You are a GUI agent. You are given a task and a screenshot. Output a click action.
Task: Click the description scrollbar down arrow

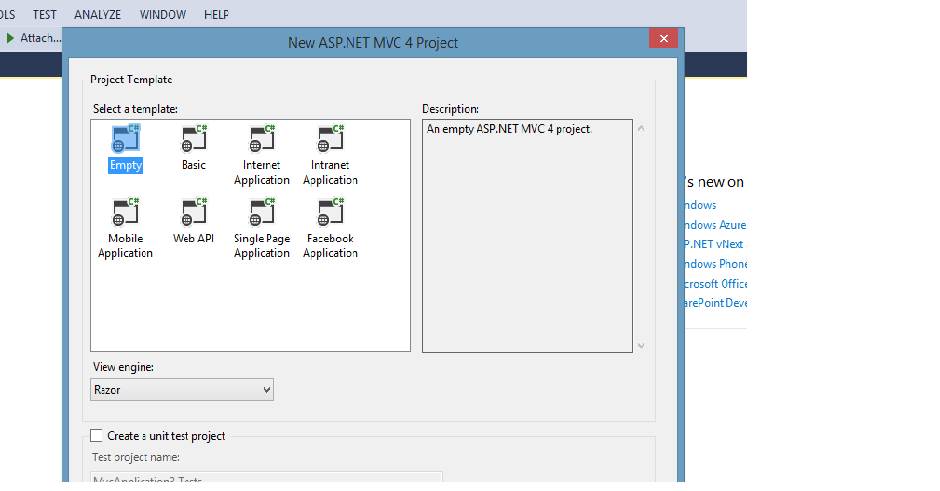[x=641, y=346]
